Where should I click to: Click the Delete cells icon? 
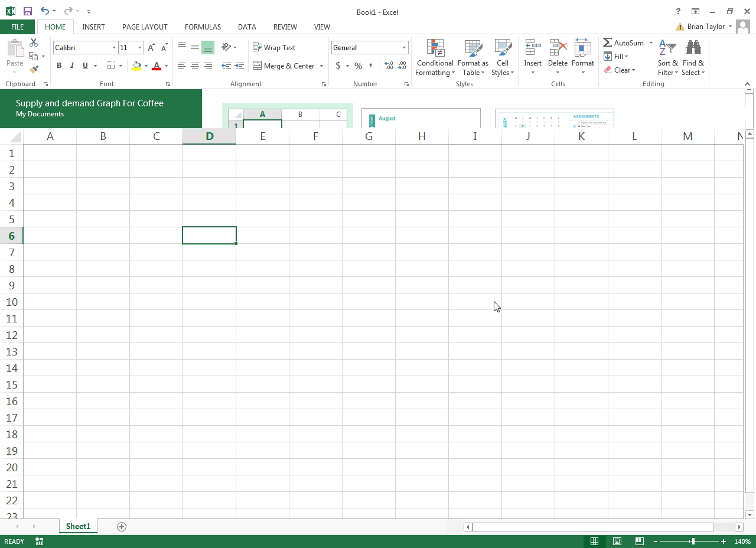tap(558, 48)
